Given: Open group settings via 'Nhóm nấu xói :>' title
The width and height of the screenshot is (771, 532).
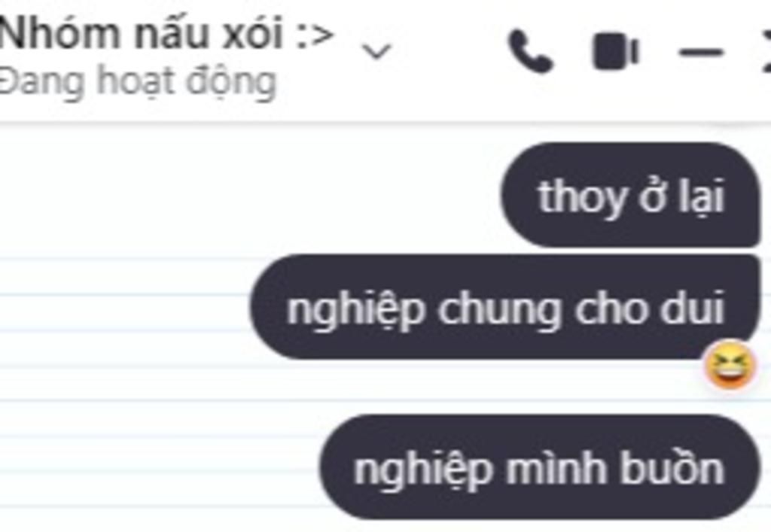Looking at the screenshot, I should 166,34.
